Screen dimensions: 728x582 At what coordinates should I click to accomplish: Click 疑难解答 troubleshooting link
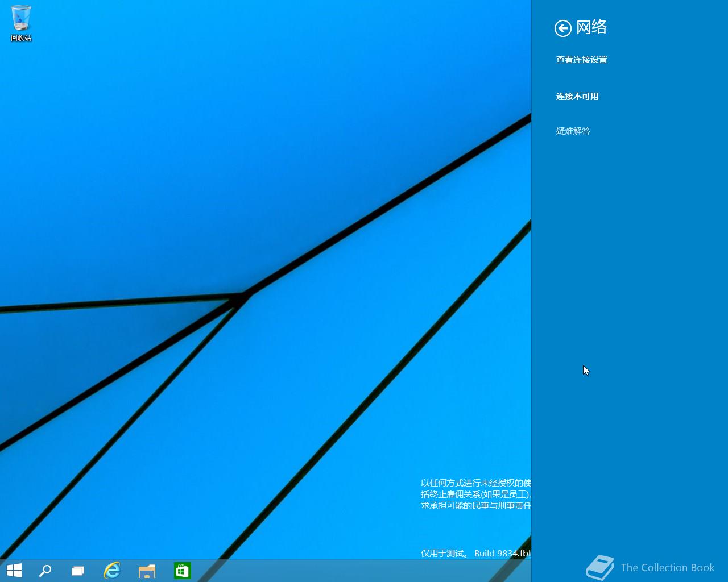pos(573,131)
